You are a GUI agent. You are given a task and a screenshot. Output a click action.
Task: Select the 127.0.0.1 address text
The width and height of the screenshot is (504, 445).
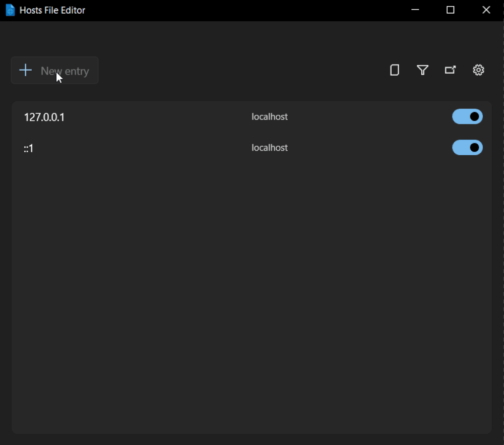click(44, 117)
